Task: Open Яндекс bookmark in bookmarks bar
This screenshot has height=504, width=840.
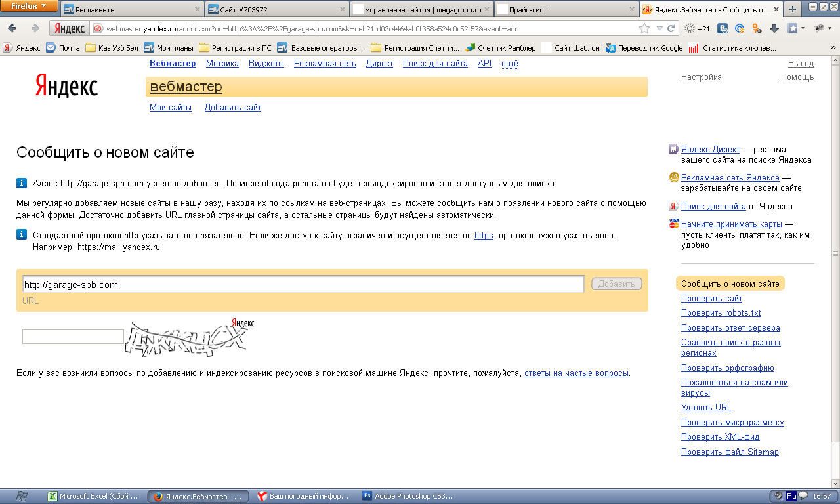Action: pos(22,47)
